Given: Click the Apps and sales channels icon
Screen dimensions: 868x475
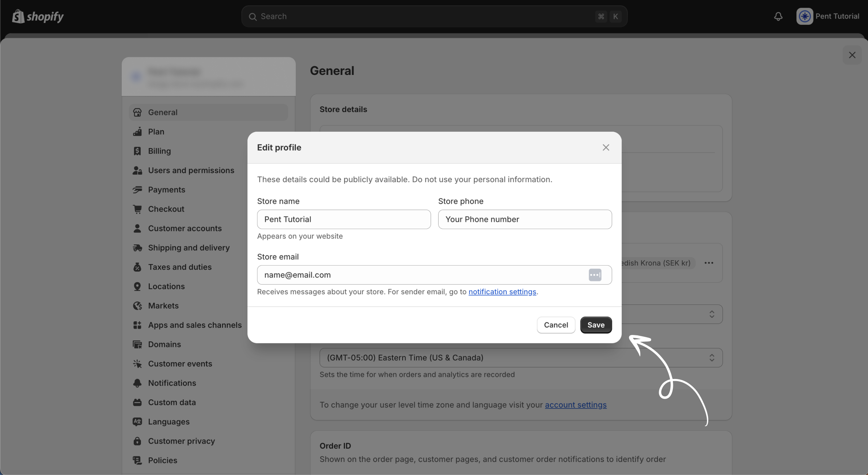Looking at the screenshot, I should (137, 325).
